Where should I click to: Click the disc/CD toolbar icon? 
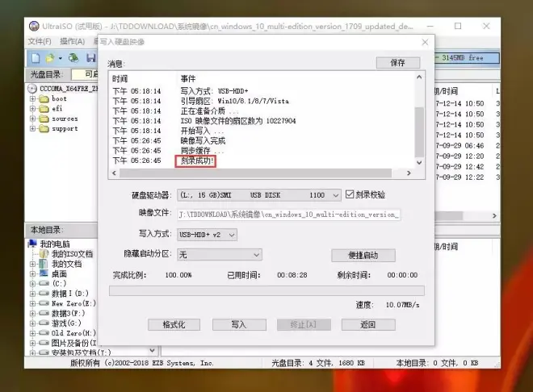click(x=73, y=58)
